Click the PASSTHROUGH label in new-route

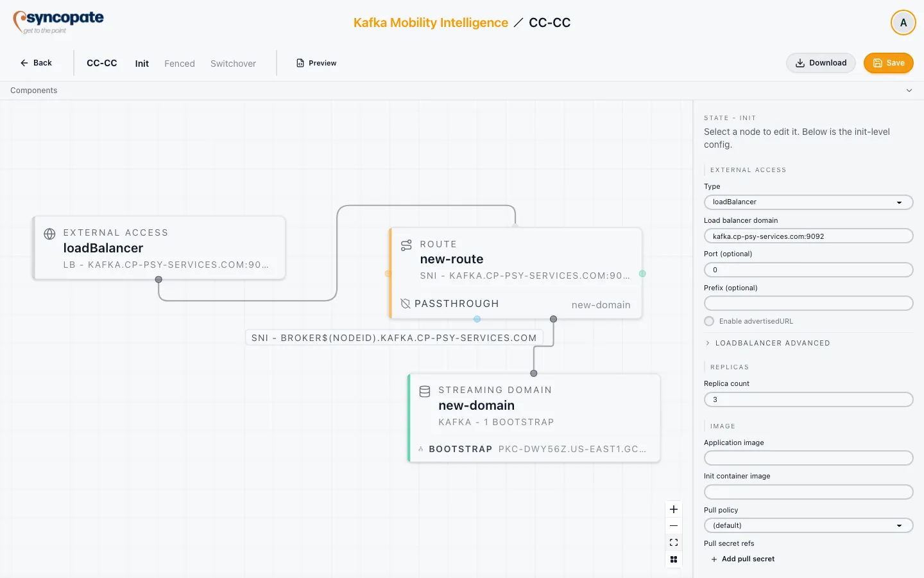tap(457, 304)
